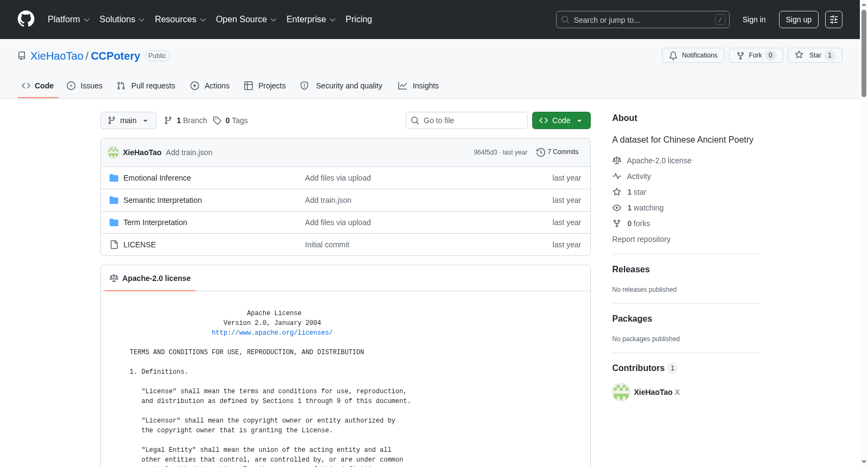Open the LICENSE file
The image size is (868, 467).
[x=139, y=245]
